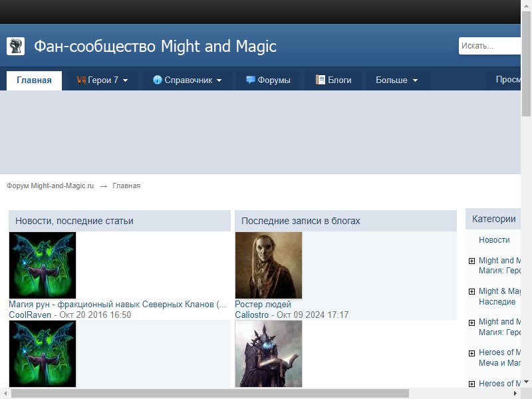Click the horizontal scrollbar thumb
This screenshot has height=399, width=532.
pyautogui.click(x=210, y=394)
